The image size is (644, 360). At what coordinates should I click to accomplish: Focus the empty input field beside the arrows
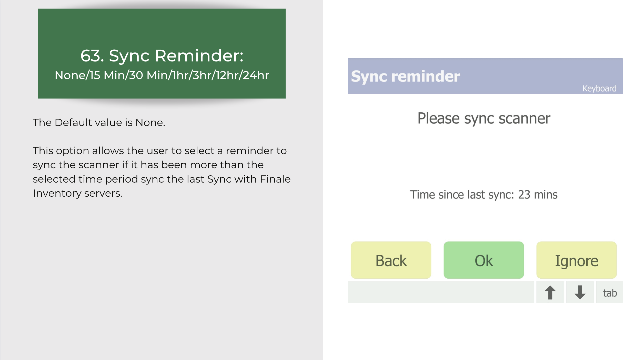pyautogui.click(x=441, y=292)
